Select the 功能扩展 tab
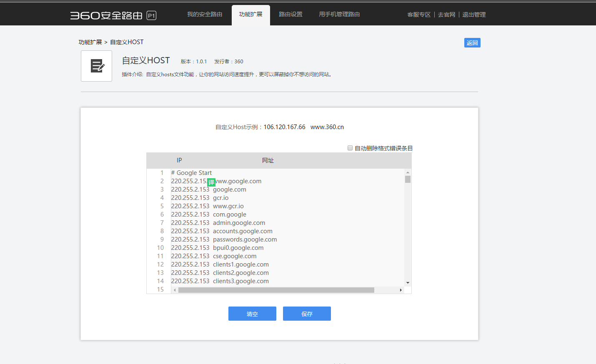This screenshot has height=364, width=596. [250, 15]
